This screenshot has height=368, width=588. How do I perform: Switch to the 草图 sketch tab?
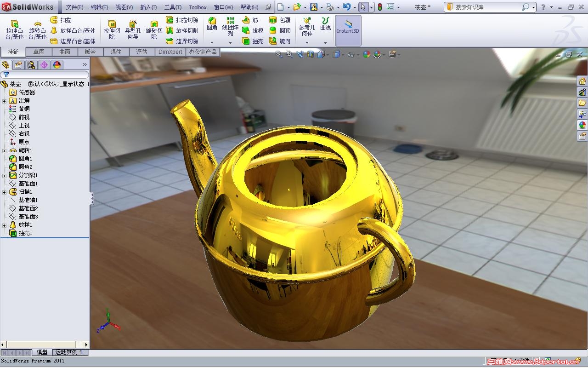pos(39,52)
